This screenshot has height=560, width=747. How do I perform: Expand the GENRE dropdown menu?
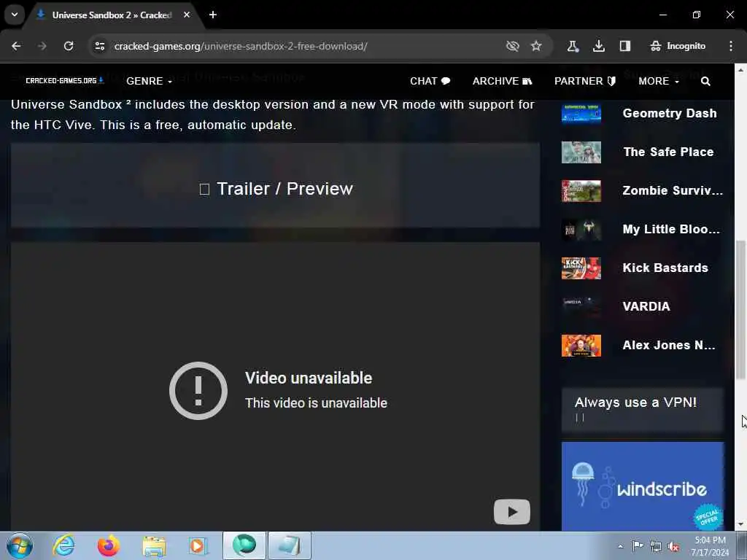tap(149, 82)
